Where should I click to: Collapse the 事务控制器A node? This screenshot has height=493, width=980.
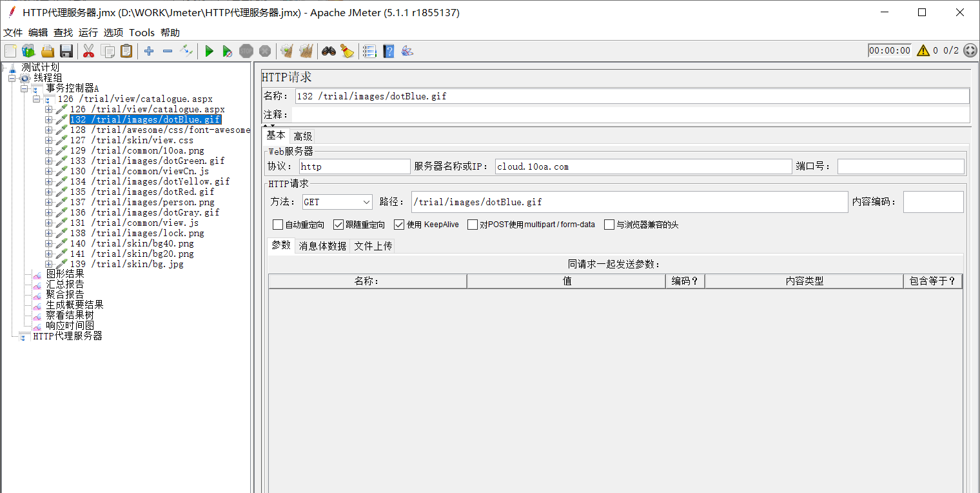(24, 88)
